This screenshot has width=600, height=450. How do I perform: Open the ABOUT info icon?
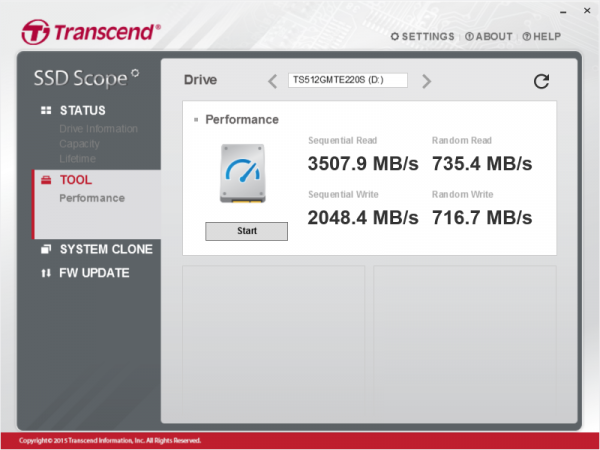click(x=469, y=37)
